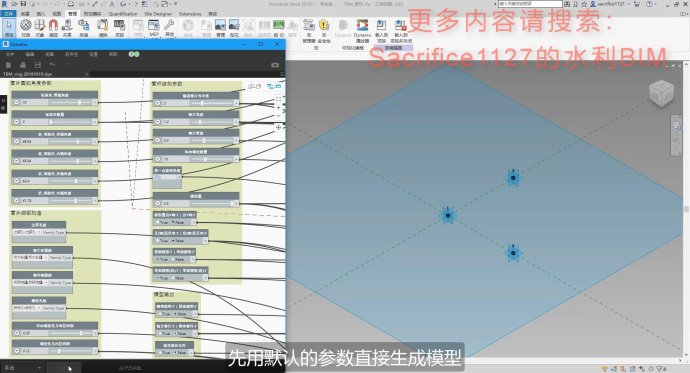The height and width of the screenshot is (373, 690).
Task: Click Purge Unused icon in Revit ribbon
Action: [103, 27]
